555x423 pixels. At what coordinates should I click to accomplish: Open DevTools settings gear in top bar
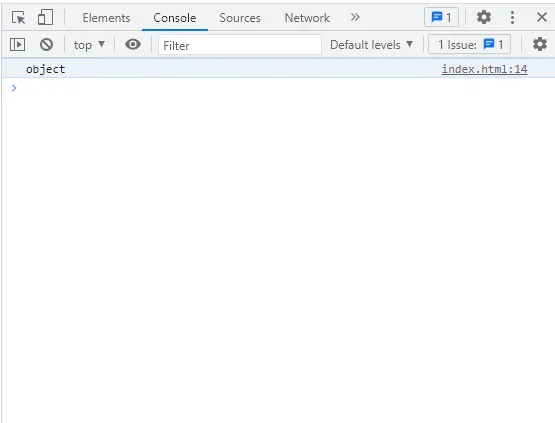(x=484, y=17)
